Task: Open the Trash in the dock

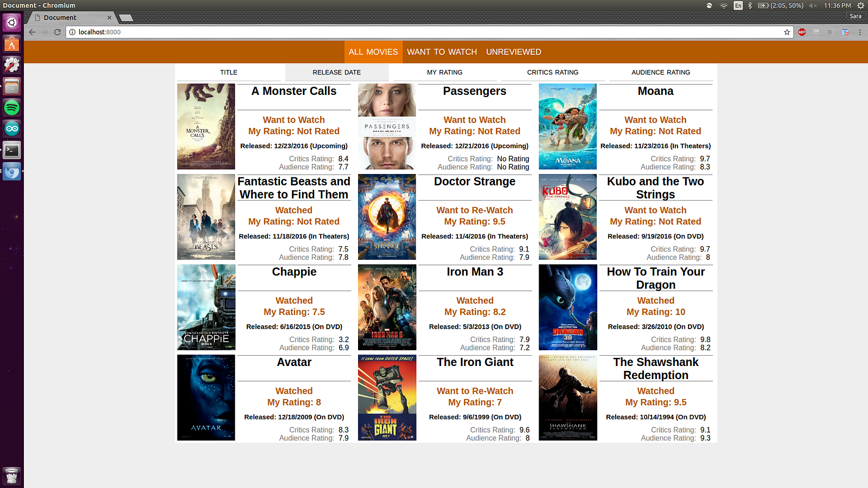Action: point(12,476)
